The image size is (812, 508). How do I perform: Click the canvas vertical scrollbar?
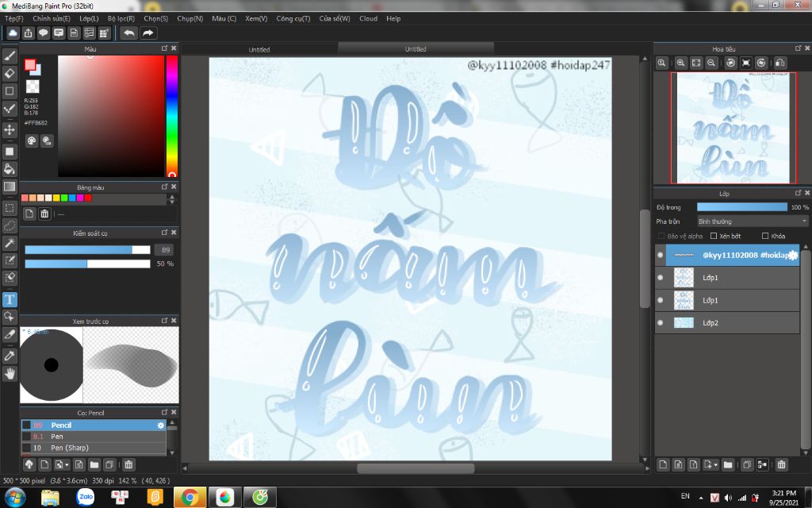(x=644, y=258)
